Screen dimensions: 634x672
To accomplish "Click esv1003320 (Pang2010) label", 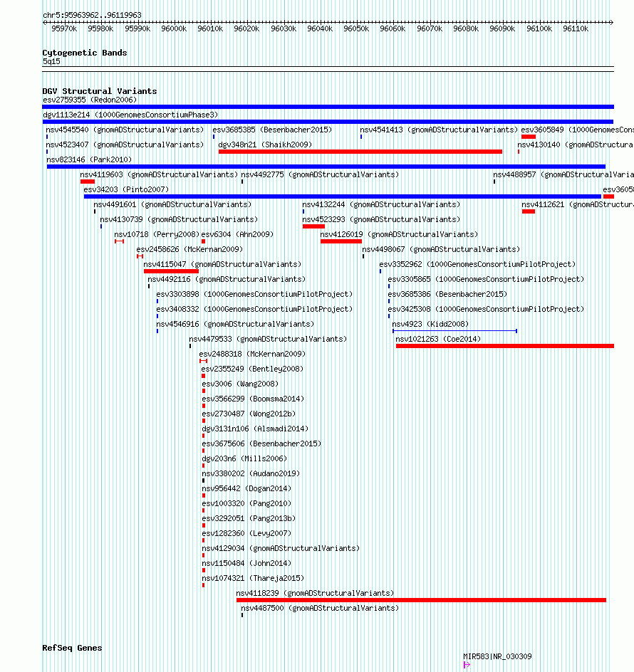I will 246,503.
